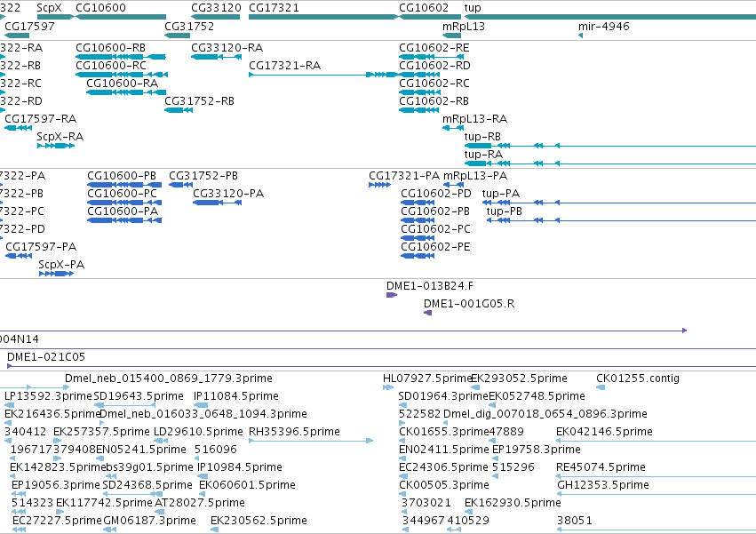Click protein CG31752-PB
The height and width of the screenshot is (534, 756).
tap(203, 176)
